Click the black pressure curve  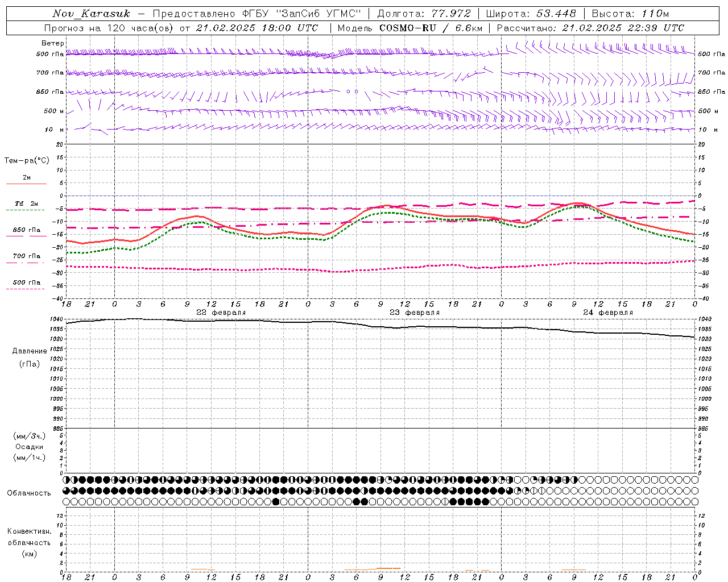click(x=380, y=328)
